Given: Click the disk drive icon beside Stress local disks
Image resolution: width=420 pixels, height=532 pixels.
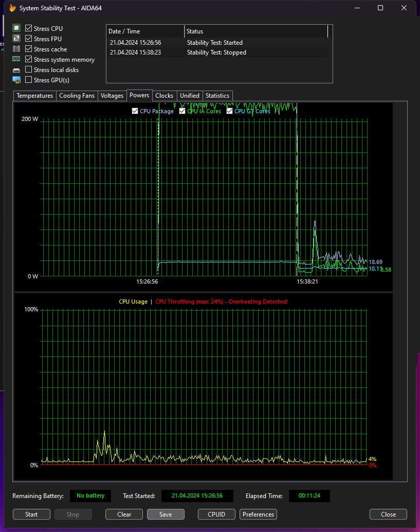Looking at the screenshot, I should pos(16,69).
